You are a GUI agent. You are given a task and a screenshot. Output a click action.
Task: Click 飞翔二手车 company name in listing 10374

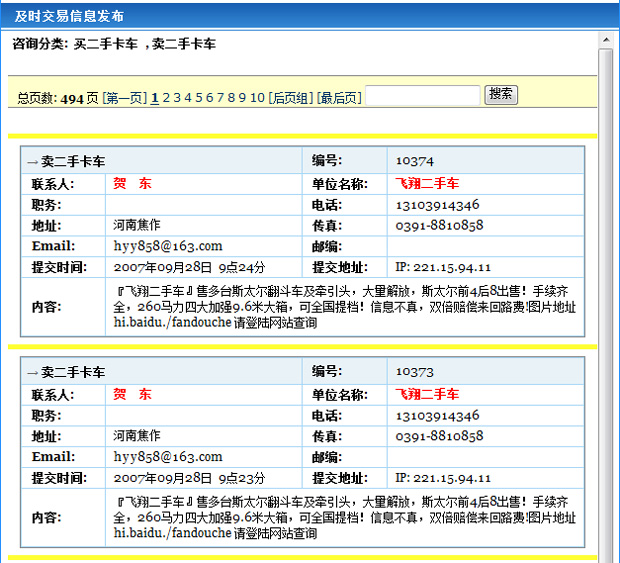[427, 184]
